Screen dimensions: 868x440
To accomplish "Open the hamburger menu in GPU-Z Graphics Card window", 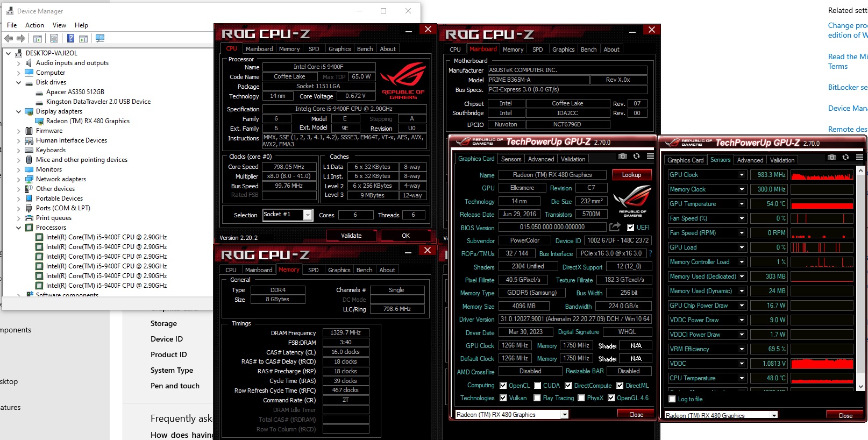I will (x=650, y=156).
